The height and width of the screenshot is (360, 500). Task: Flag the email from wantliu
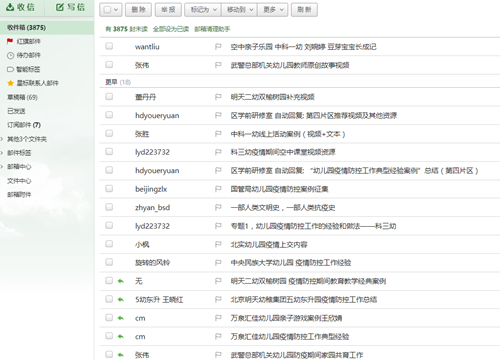pos(218,47)
